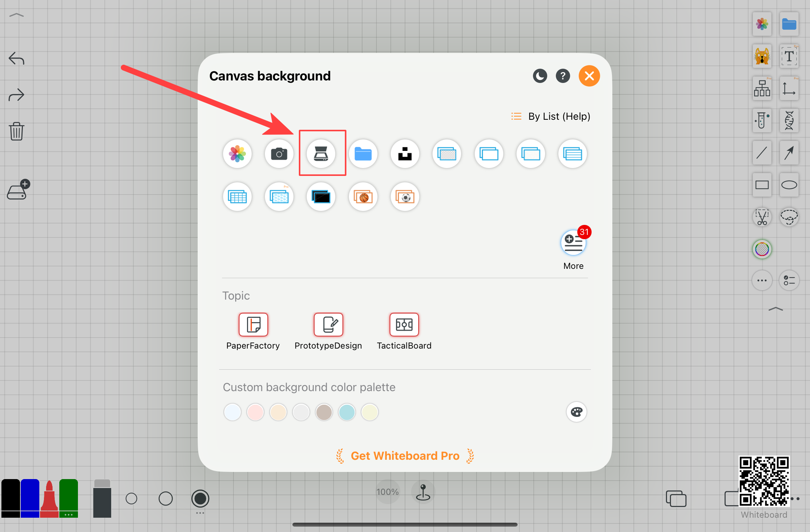The image size is (810, 532).
Task: Switch backgrounds to By List view
Action: click(x=550, y=116)
